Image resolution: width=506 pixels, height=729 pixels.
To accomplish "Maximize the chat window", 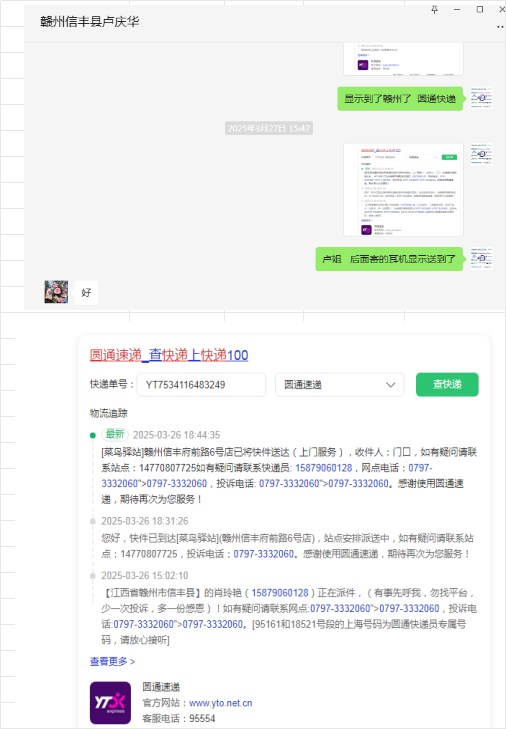I will (x=480, y=10).
